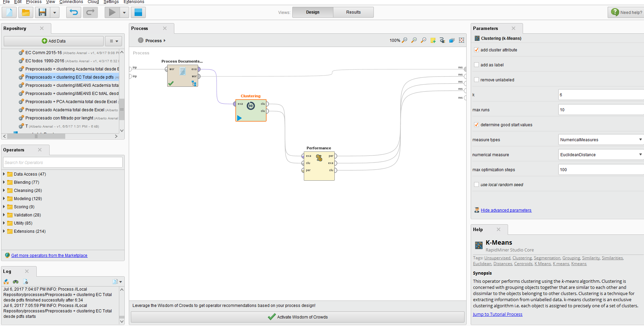Uncheck add cluster attribute parameter
Image resolution: width=644 pixels, height=326 pixels.
476,50
